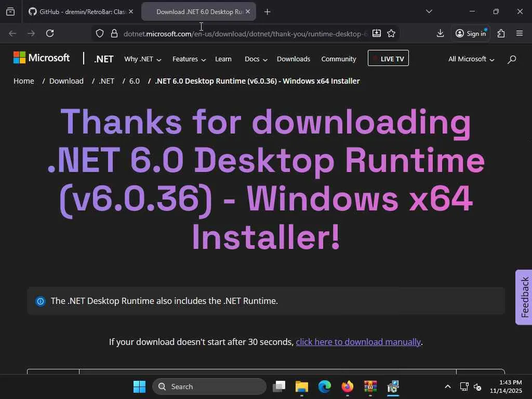
Task: Click the dotnet.microsoft.com address bar
Action: (x=245, y=34)
